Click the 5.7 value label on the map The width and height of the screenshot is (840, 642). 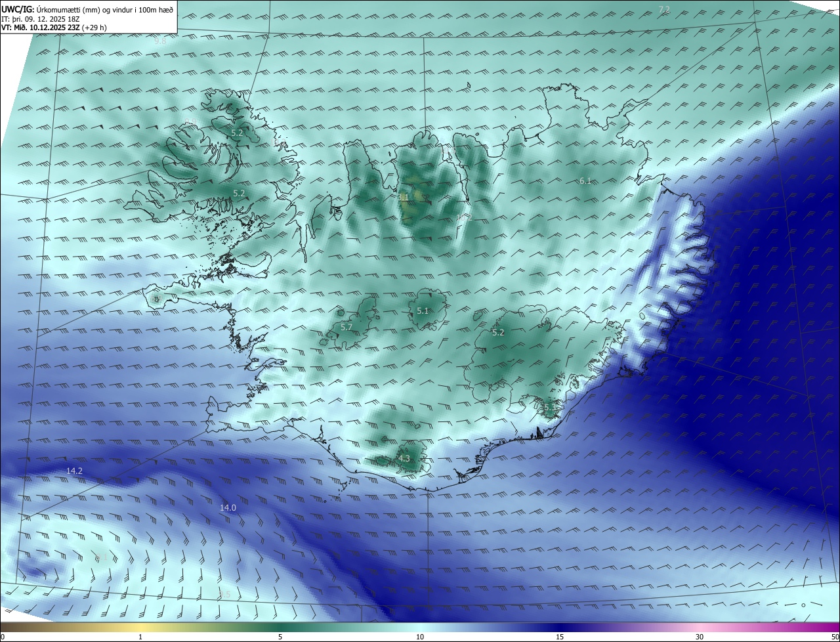point(347,327)
